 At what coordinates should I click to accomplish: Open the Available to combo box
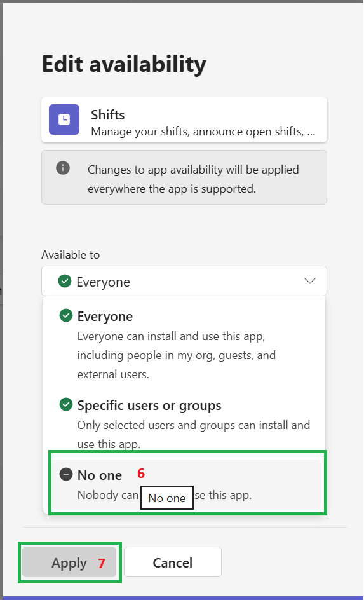184,281
